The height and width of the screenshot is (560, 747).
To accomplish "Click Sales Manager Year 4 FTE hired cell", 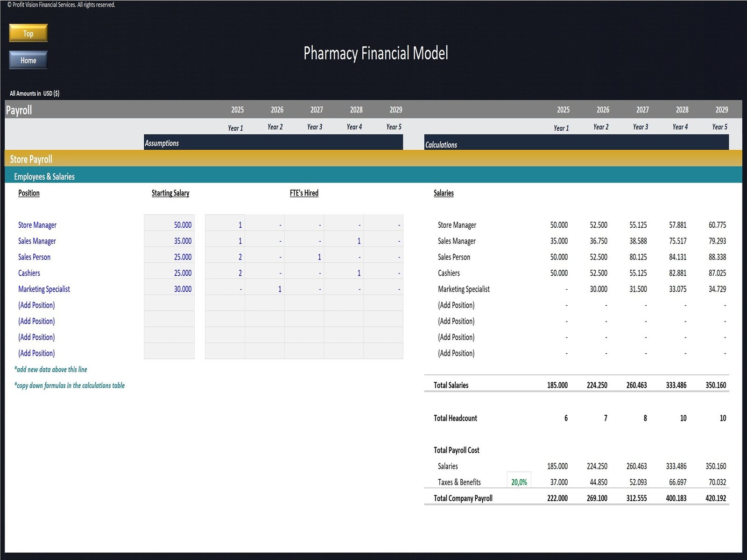I will pos(344,241).
